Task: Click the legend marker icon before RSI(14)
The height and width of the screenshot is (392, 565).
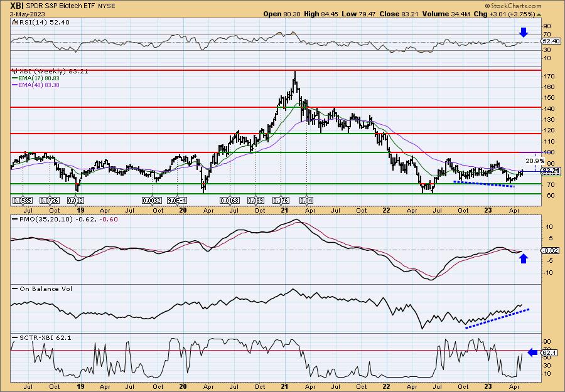Action: [x=14, y=23]
